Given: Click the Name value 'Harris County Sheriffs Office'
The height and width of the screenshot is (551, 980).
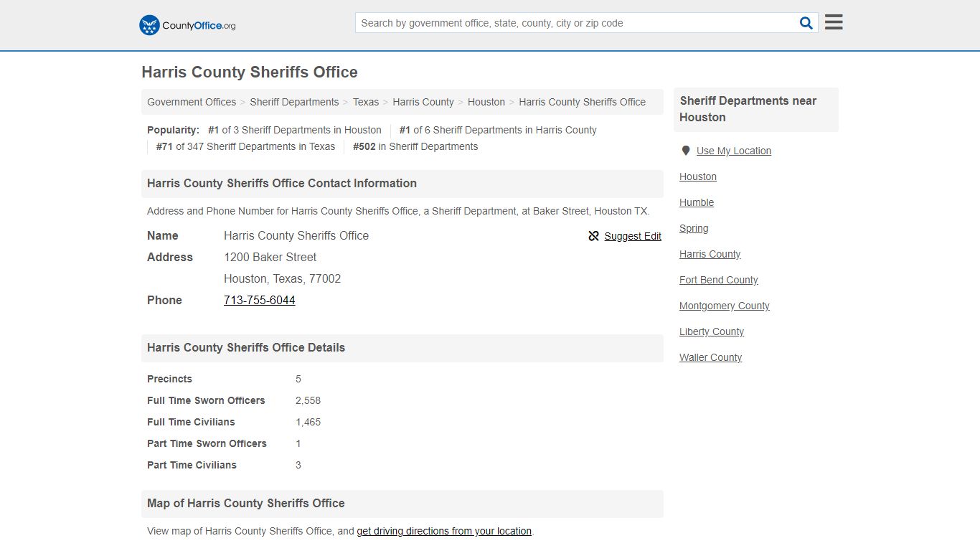Looking at the screenshot, I should pyautogui.click(x=296, y=235).
